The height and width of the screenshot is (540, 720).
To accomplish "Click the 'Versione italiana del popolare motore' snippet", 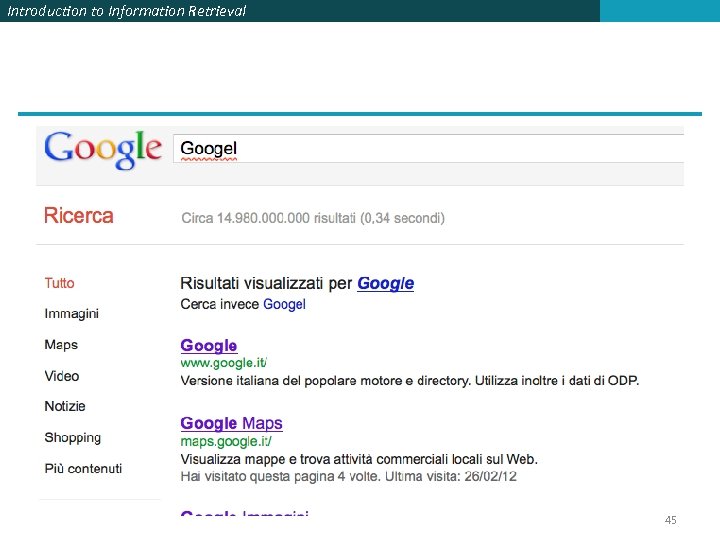I will (410, 381).
